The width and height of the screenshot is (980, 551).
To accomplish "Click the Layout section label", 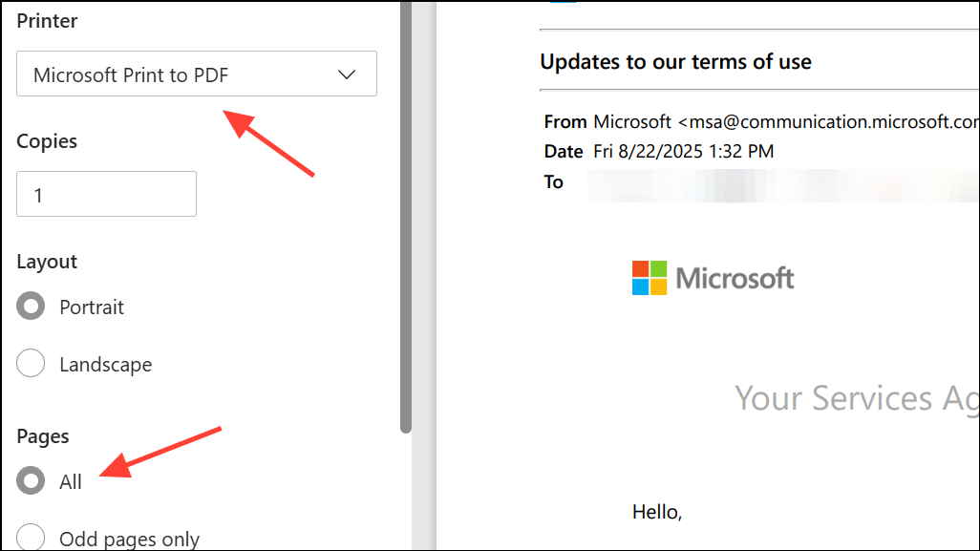I will point(47,261).
